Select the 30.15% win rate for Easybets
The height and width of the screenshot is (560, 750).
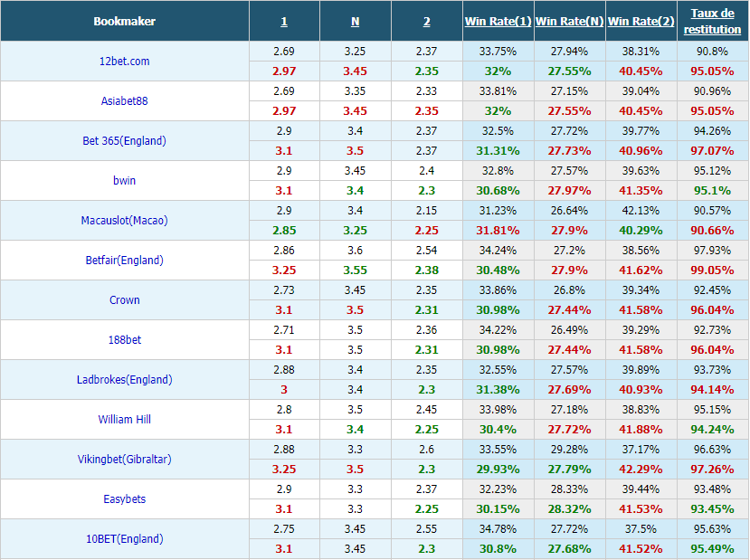498,508
